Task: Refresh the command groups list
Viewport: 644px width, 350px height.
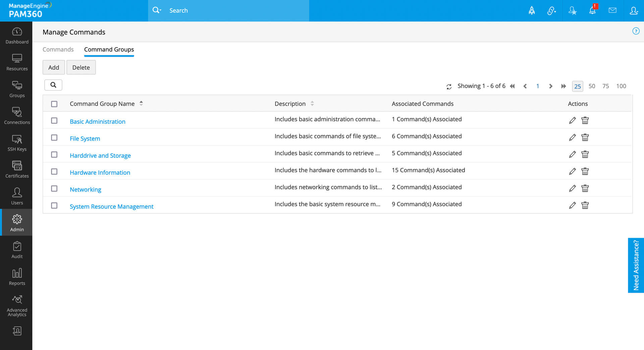Action: point(449,87)
